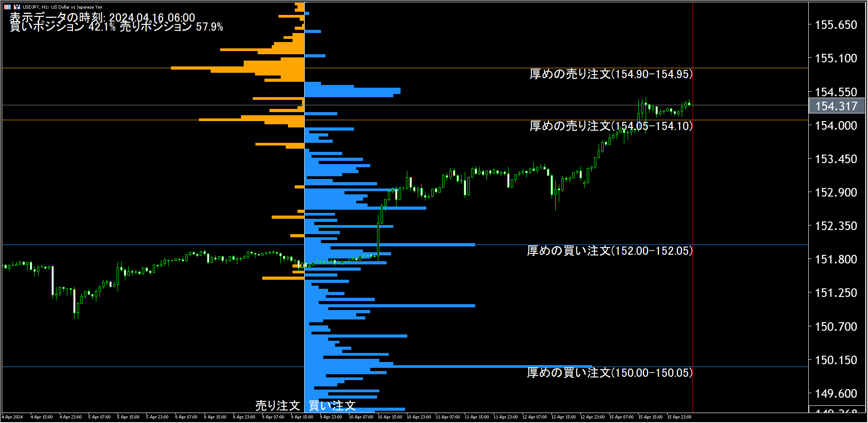This screenshot has height=423, width=868.
Task: Click the '12 Apr 15:00' time axis label
Action: [x=563, y=417]
